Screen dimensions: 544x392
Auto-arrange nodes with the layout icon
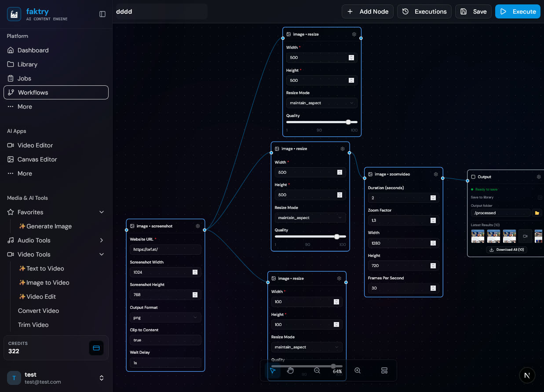click(x=384, y=371)
